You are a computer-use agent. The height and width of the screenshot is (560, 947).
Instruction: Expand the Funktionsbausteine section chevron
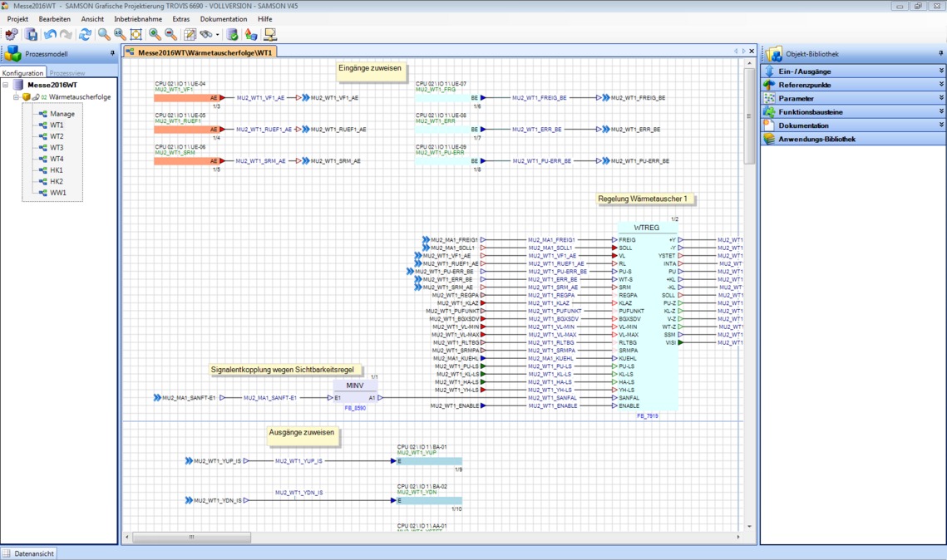coord(940,111)
